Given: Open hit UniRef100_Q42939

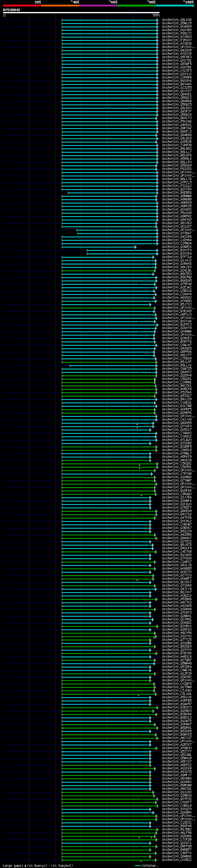Looking at the screenshot, I should 177,50.
